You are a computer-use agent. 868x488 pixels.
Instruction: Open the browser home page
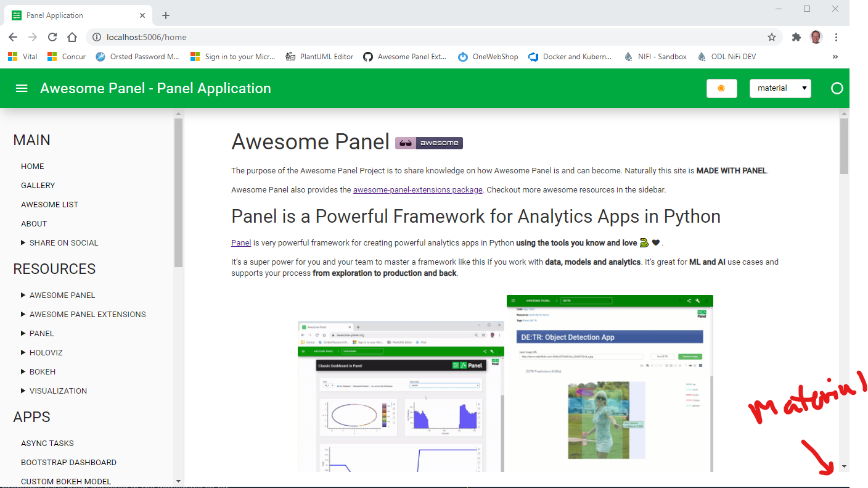(72, 37)
